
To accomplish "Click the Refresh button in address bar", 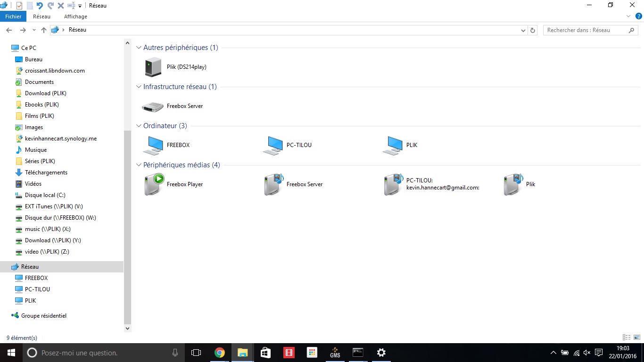I will pos(533,30).
